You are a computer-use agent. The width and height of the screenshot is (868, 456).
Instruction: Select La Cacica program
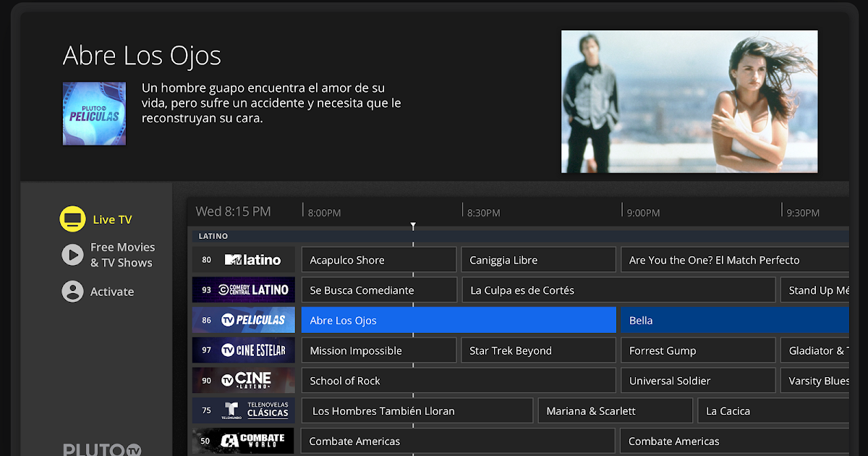coord(773,410)
